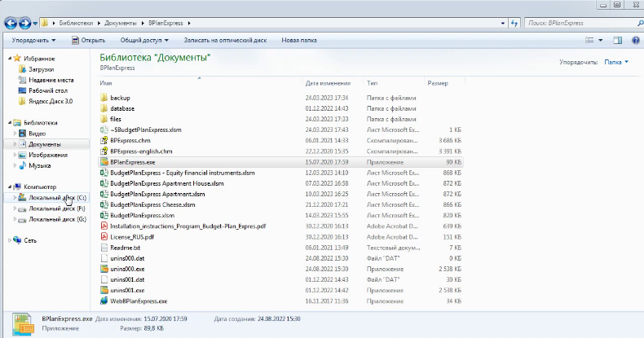The height and width of the screenshot is (338, 644).
Task: Create a folder with Новая папка
Action: (x=299, y=40)
